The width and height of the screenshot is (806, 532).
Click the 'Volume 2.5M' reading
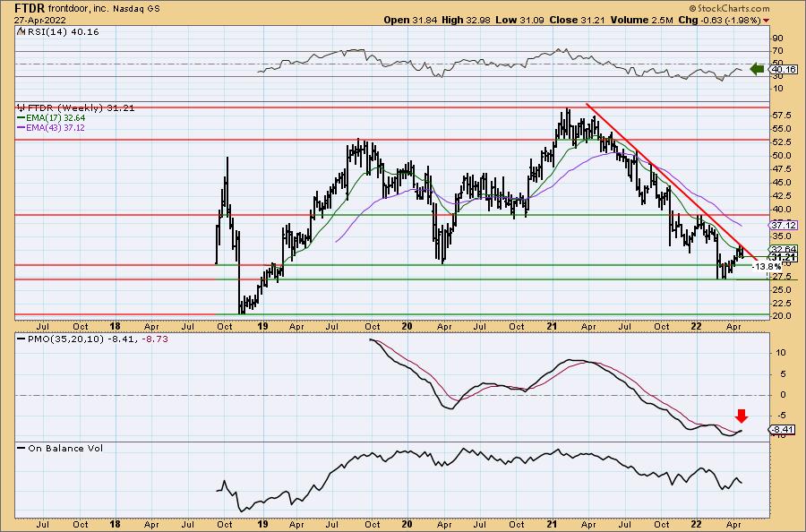coord(642,20)
